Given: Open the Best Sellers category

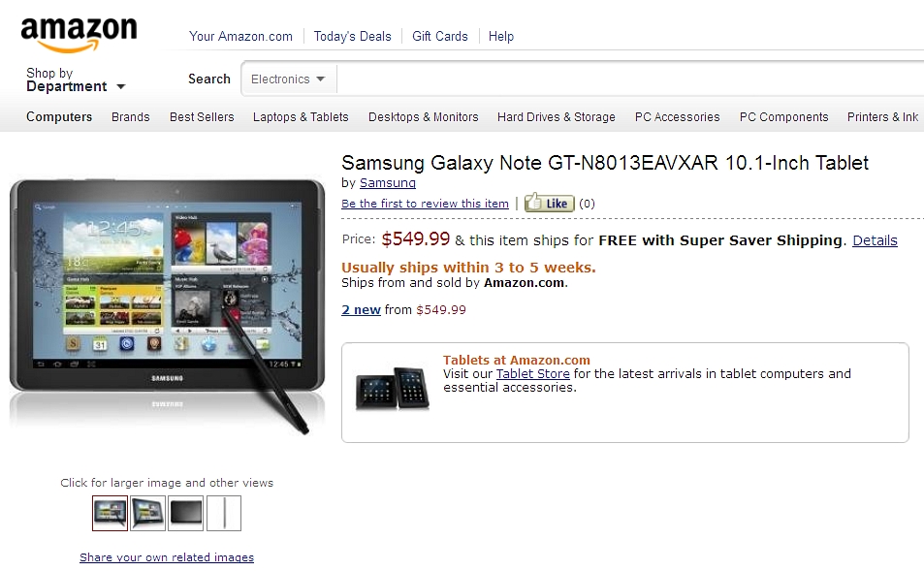Looking at the screenshot, I should (x=202, y=117).
